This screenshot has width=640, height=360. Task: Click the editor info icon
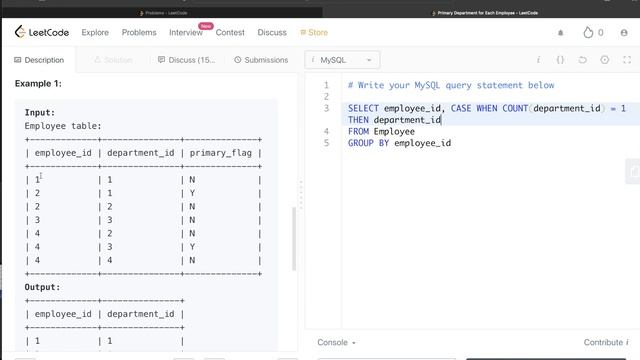click(538, 60)
